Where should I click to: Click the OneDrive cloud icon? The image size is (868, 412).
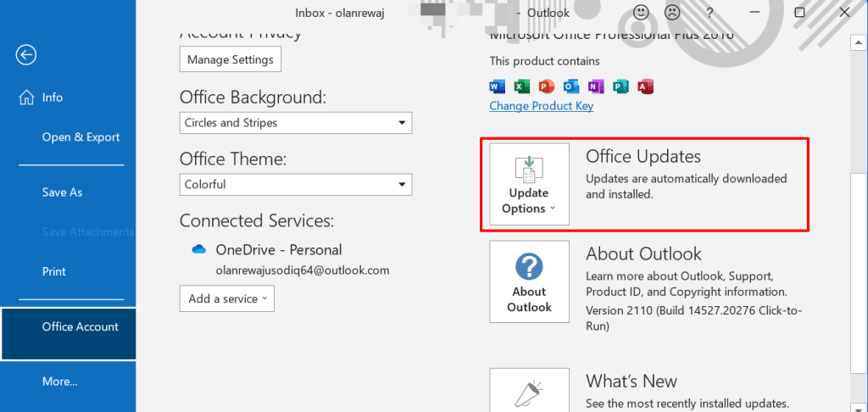[198, 250]
